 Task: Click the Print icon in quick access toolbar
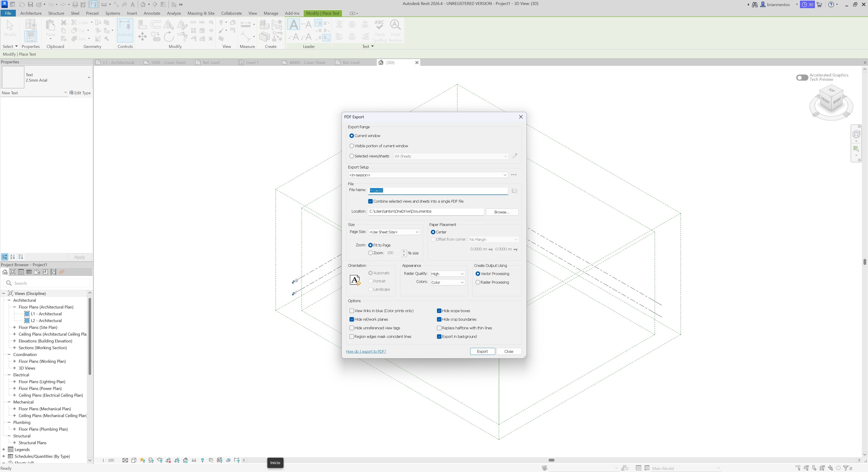click(75, 4)
